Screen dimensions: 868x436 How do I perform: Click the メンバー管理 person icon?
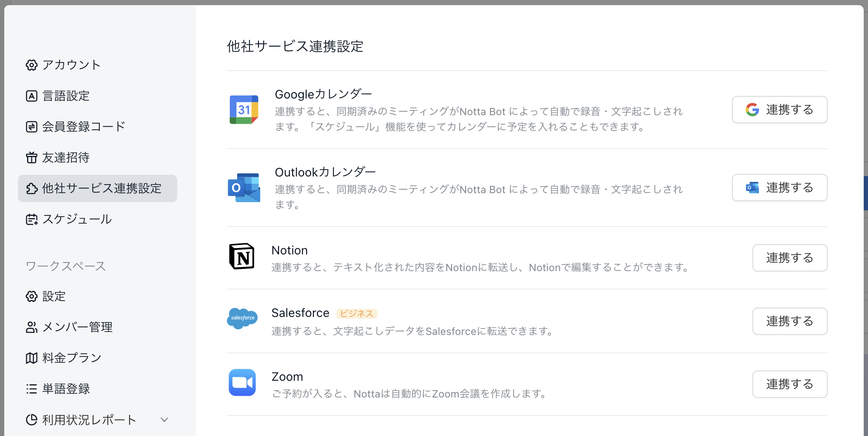coord(31,327)
